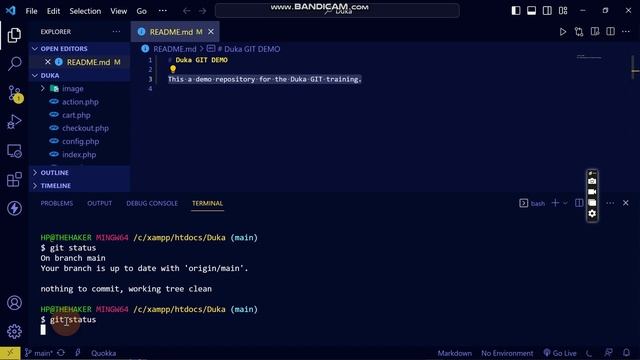640x360 pixels.
Task: Create a new terminal with plus icon
Action: [555, 203]
